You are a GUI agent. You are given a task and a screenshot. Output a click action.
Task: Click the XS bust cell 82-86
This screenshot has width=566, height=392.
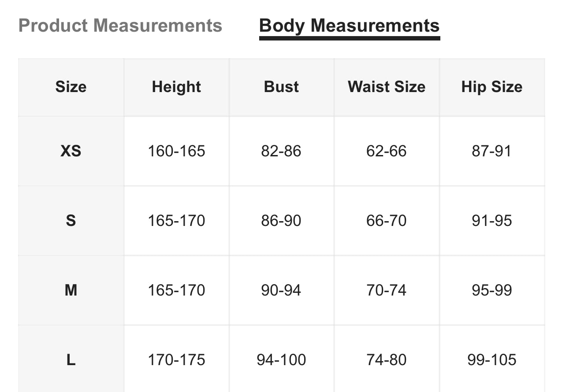point(281,151)
